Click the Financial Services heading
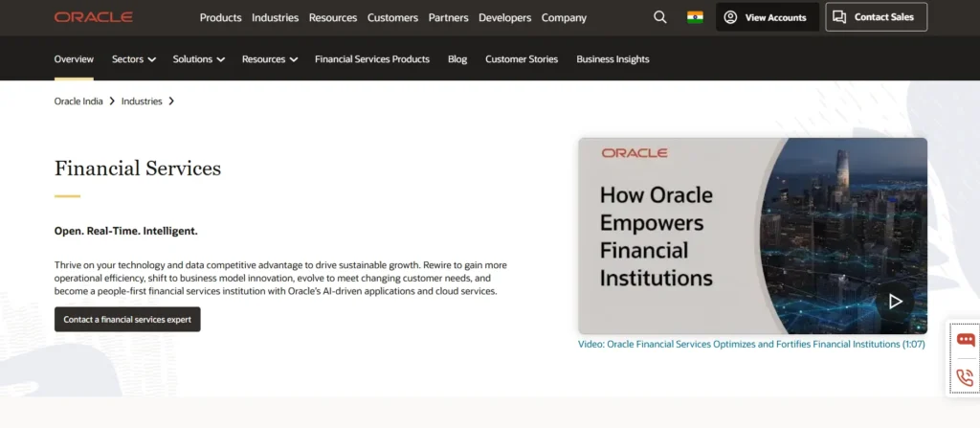Screen dimensions: 980x428 point(138,169)
